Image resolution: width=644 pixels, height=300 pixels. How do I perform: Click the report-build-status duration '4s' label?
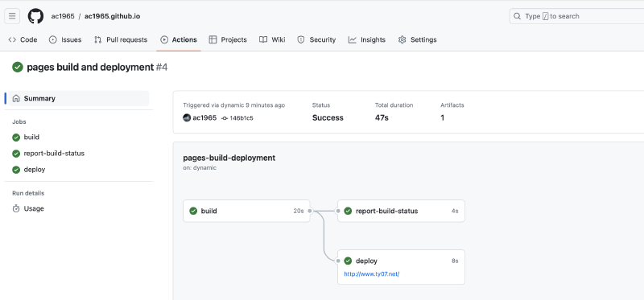[x=455, y=211]
